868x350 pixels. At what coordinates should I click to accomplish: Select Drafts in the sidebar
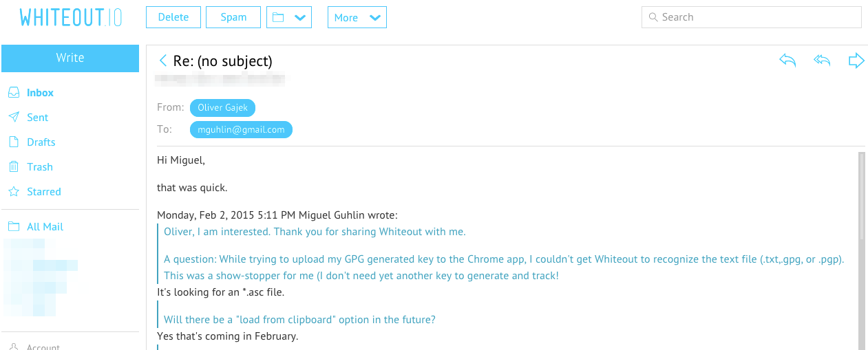[x=41, y=142]
